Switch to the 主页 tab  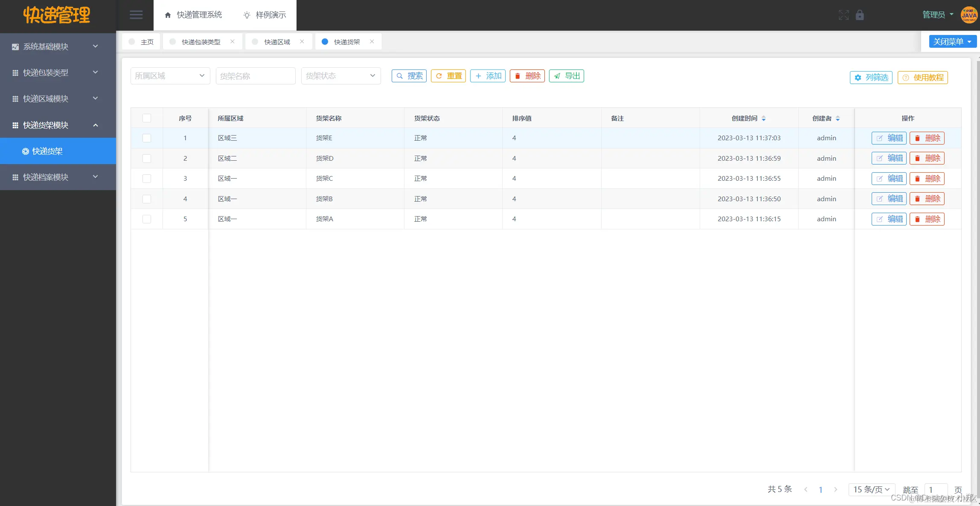click(x=141, y=42)
